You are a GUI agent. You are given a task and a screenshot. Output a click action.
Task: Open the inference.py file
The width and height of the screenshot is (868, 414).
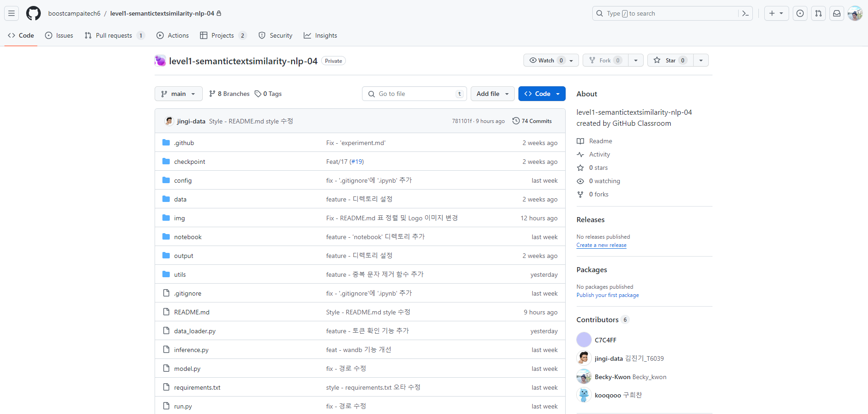point(191,350)
